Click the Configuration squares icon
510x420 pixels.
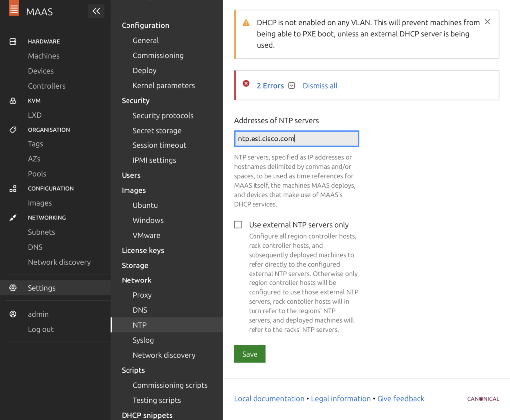pyautogui.click(x=13, y=189)
